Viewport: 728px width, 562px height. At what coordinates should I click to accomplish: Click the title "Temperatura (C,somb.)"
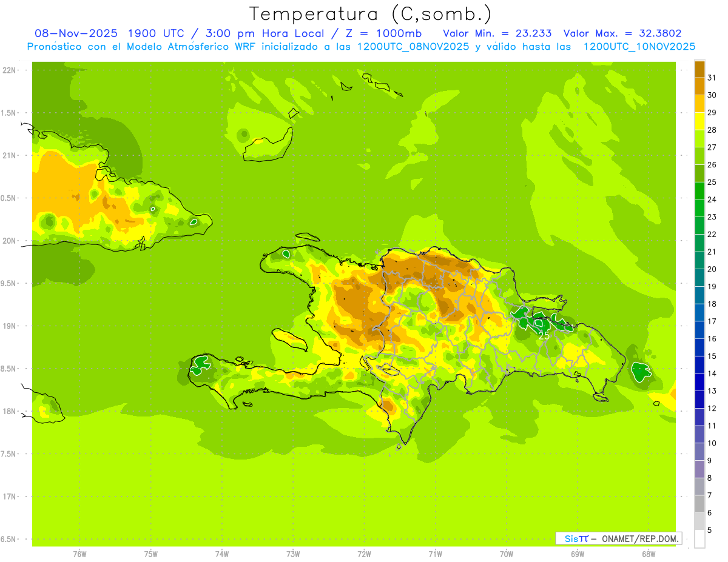(x=369, y=14)
